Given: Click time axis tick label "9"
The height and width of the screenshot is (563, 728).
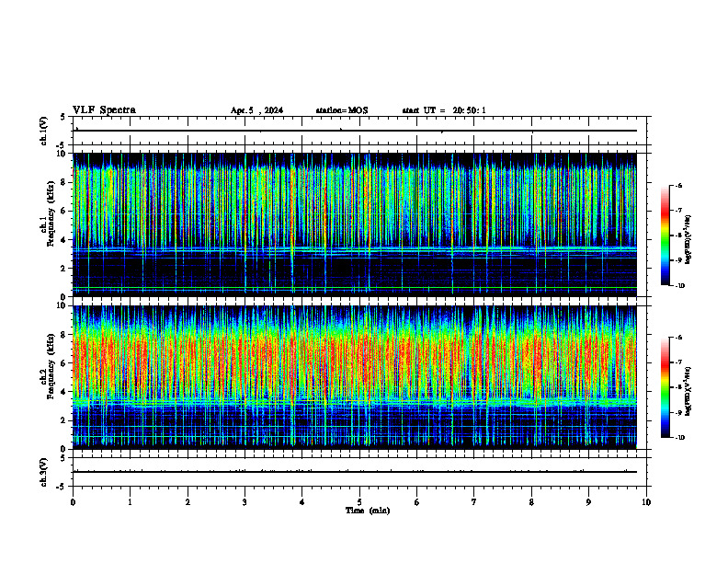Looking at the screenshot, I should [588, 502].
